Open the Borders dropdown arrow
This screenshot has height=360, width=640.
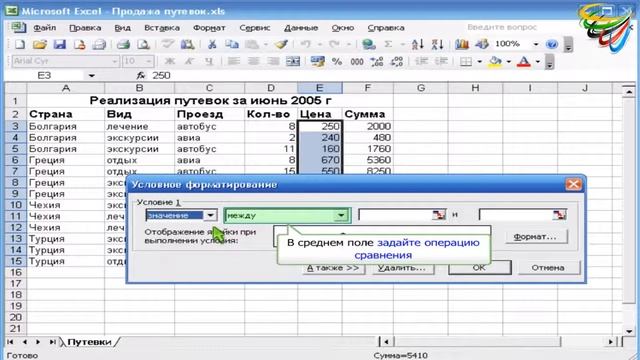(479, 62)
